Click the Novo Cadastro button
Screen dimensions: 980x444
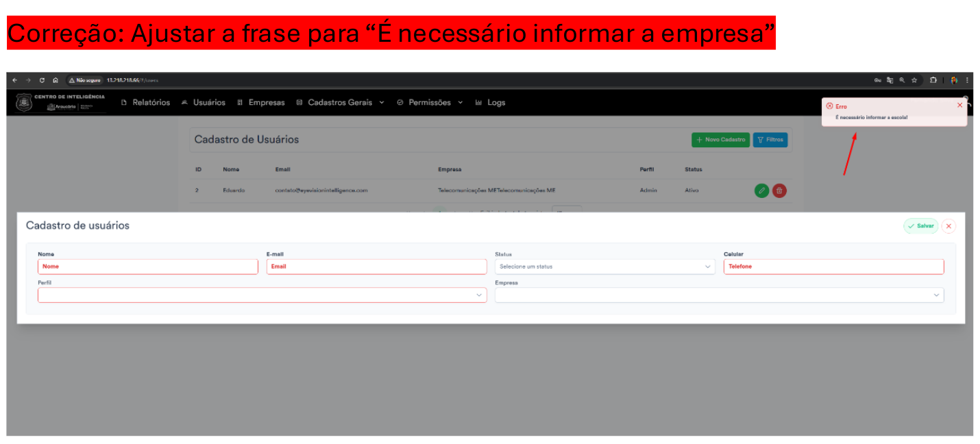tap(720, 140)
